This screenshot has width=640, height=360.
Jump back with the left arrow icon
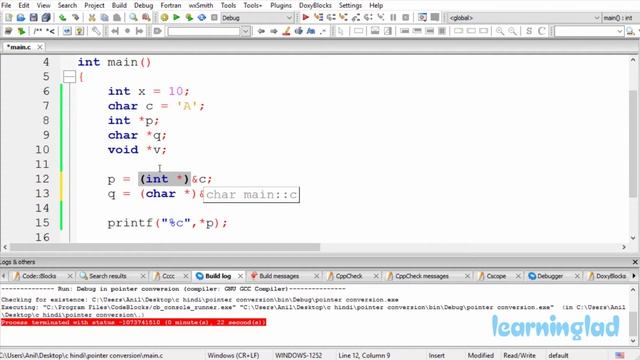point(261,31)
